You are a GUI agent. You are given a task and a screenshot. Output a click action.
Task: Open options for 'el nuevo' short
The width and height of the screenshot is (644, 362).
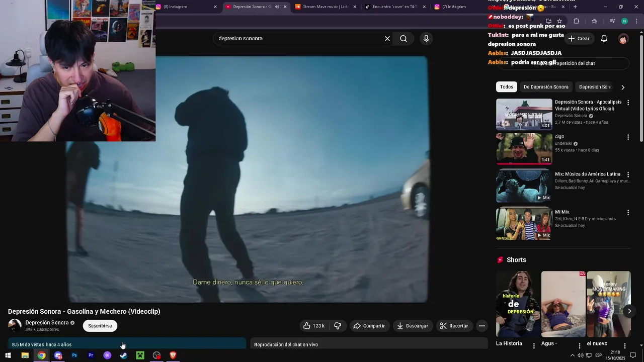[x=624, y=346]
